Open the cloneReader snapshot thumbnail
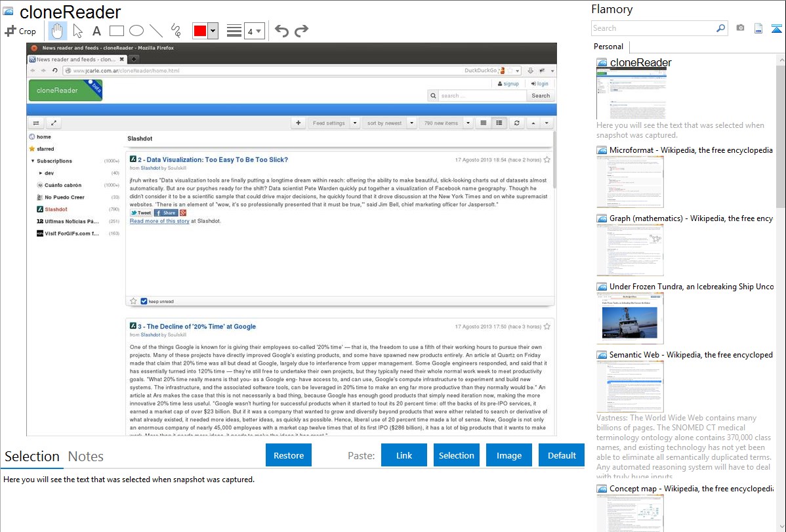 [631, 94]
